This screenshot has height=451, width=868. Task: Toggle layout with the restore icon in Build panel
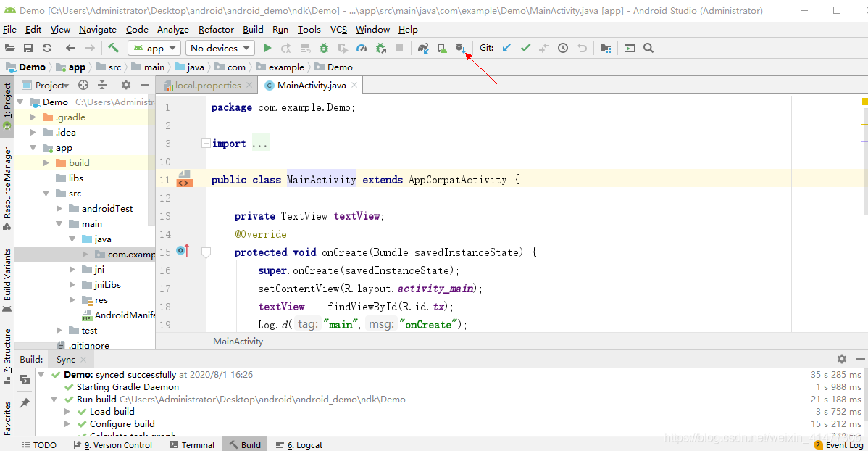25,379
